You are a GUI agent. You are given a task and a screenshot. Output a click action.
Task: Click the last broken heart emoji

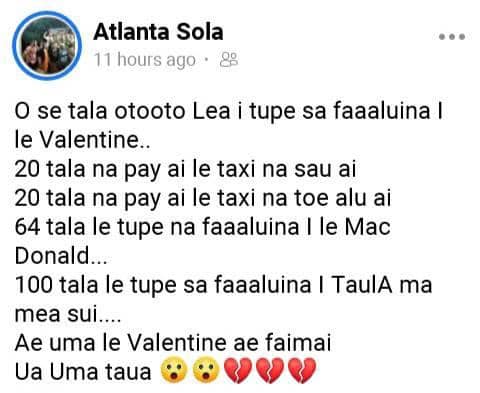(302, 370)
